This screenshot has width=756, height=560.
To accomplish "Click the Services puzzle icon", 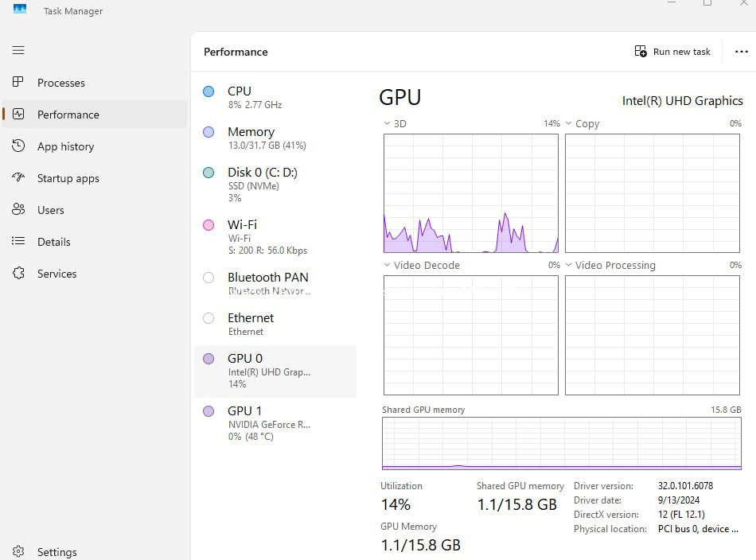I will pos(18,274).
